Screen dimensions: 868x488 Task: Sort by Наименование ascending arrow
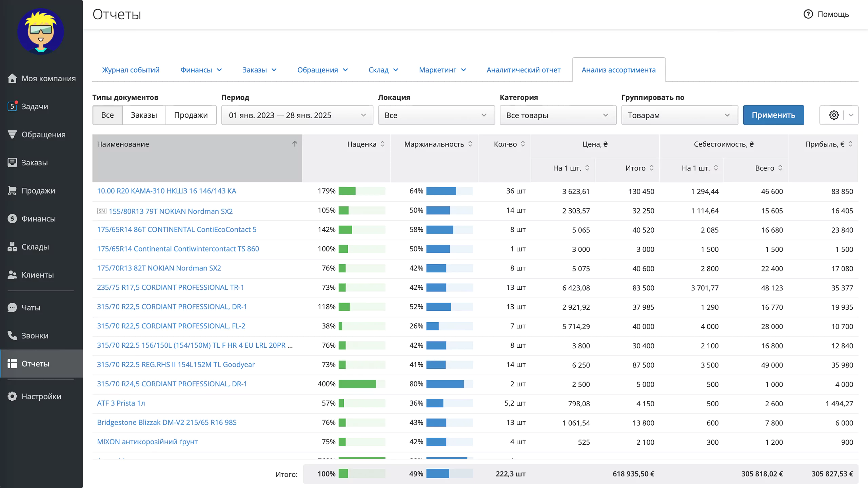point(295,144)
